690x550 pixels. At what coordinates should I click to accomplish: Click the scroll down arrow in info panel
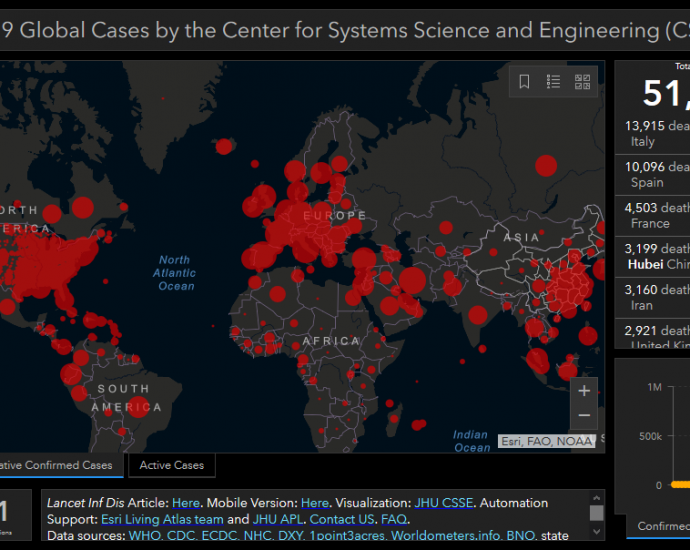(x=597, y=532)
